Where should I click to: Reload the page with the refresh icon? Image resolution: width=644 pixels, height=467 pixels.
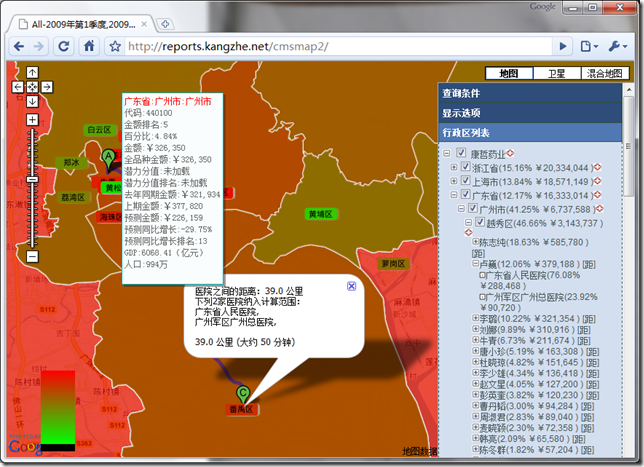point(64,46)
